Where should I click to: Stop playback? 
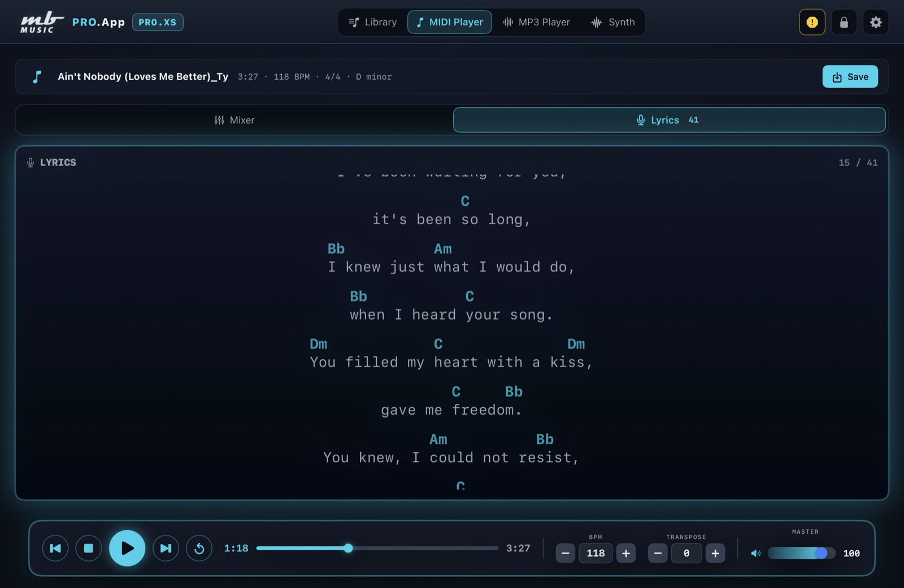pos(88,548)
